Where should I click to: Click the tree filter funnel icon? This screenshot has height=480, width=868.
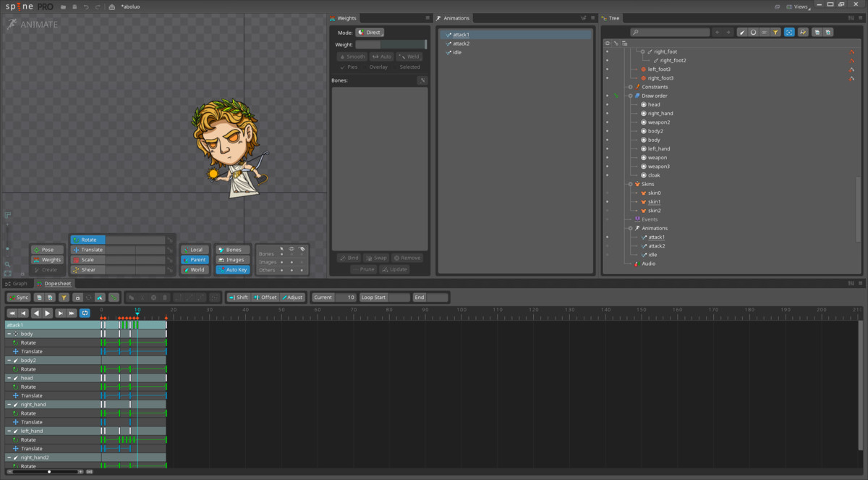coord(775,32)
